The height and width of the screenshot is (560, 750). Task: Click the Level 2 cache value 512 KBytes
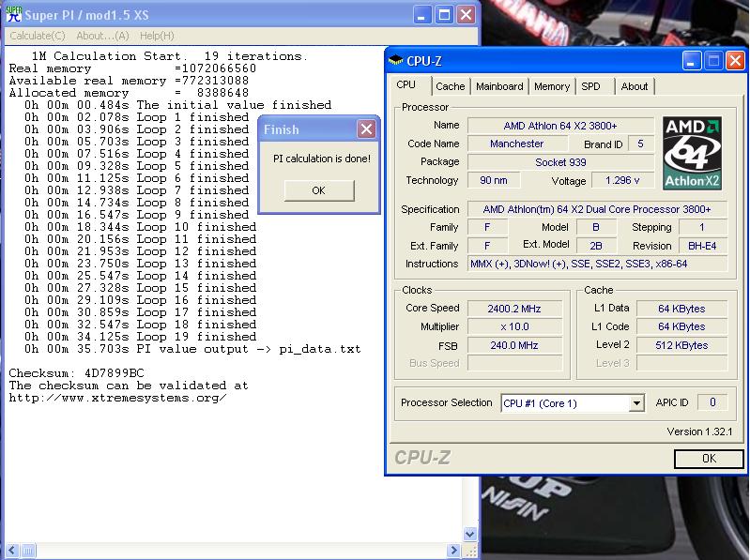tap(681, 345)
